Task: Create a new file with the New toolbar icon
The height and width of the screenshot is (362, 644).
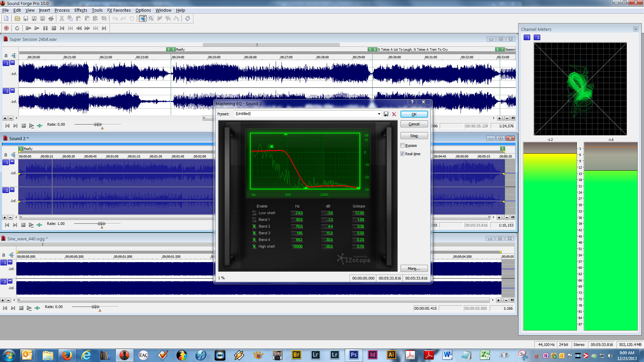Action: (x=6, y=18)
